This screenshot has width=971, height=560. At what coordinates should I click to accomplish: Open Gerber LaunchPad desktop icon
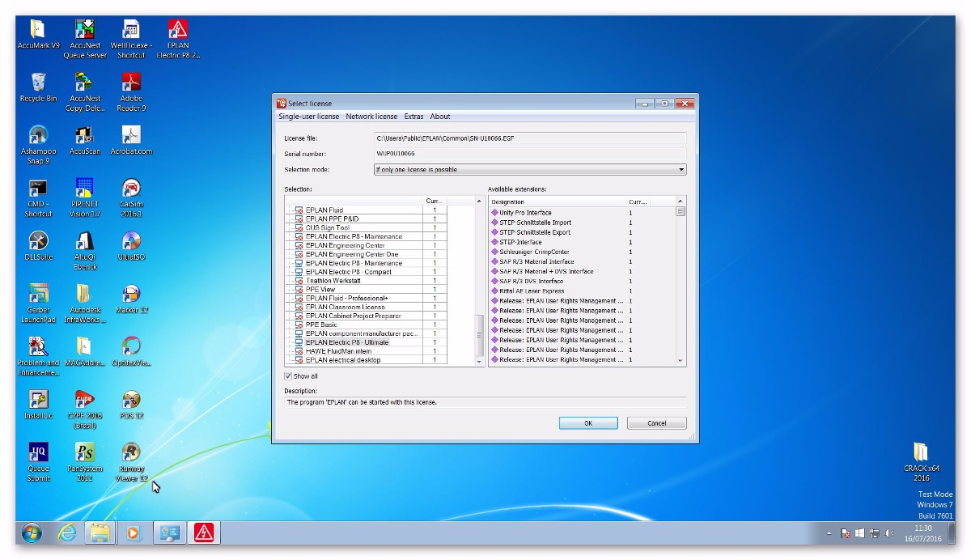tap(38, 303)
